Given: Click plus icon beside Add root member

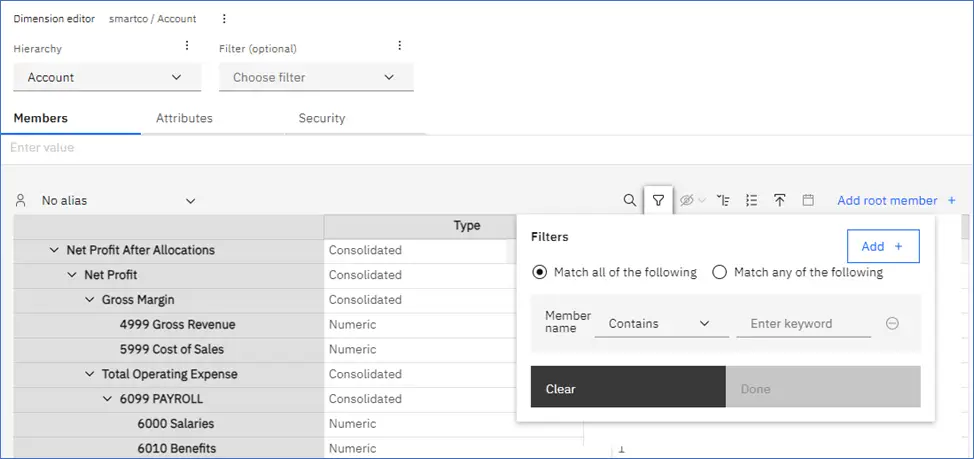Looking at the screenshot, I should click(952, 201).
